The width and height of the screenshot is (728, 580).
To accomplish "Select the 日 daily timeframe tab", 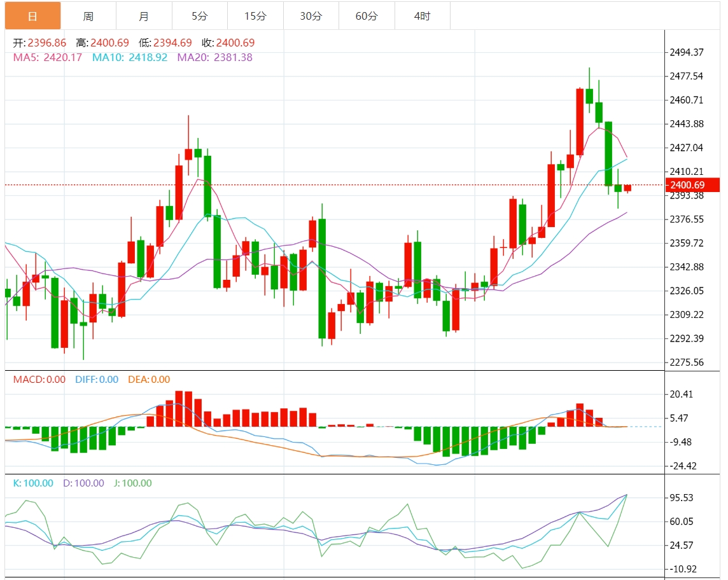I will coord(32,17).
